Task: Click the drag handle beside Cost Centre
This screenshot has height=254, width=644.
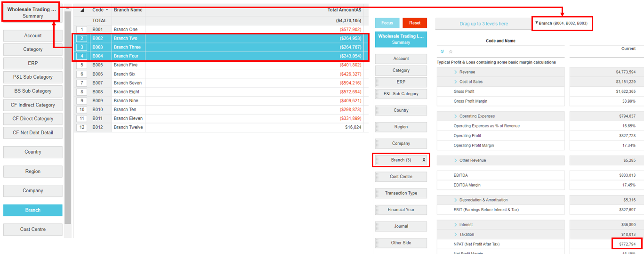Action: pyautogui.click(x=377, y=177)
